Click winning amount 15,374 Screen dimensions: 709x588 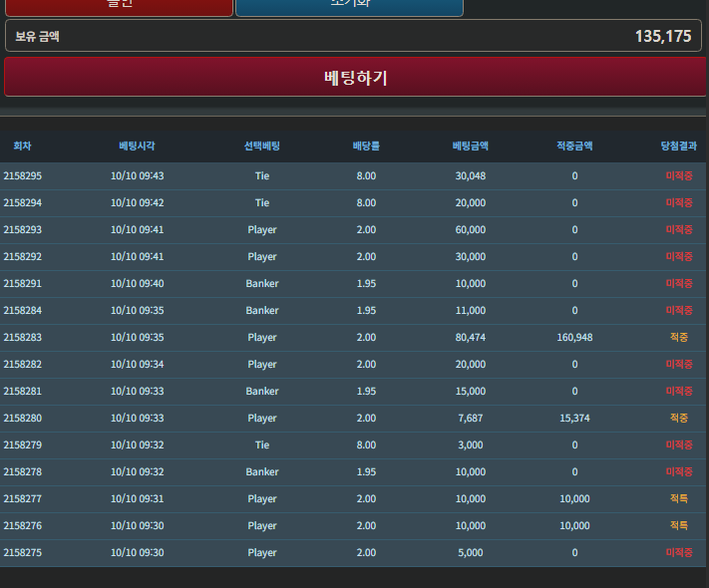tap(574, 418)
